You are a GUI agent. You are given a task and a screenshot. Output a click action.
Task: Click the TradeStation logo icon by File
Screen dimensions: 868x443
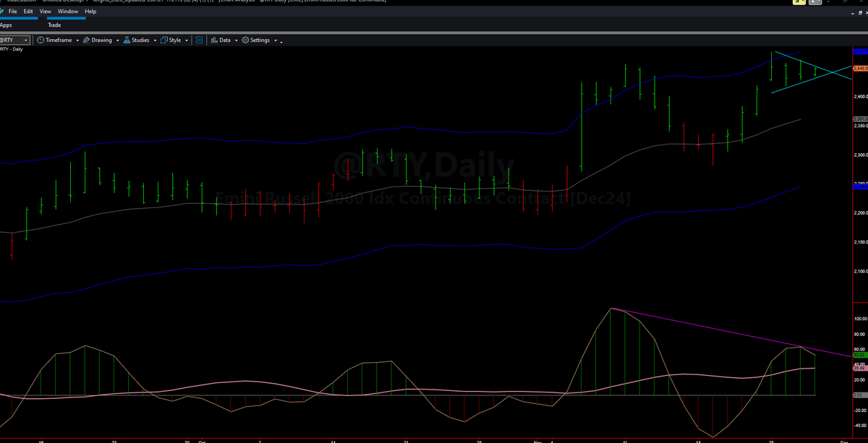[x=3, y=12]
